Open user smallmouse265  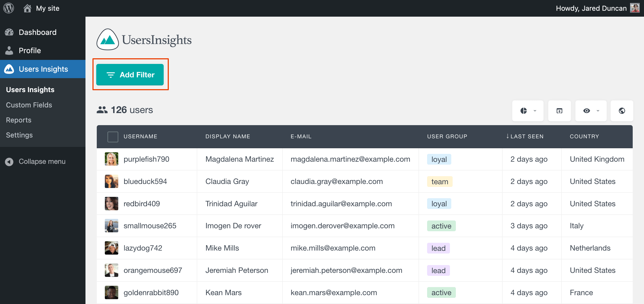click(x=150, y=226)
